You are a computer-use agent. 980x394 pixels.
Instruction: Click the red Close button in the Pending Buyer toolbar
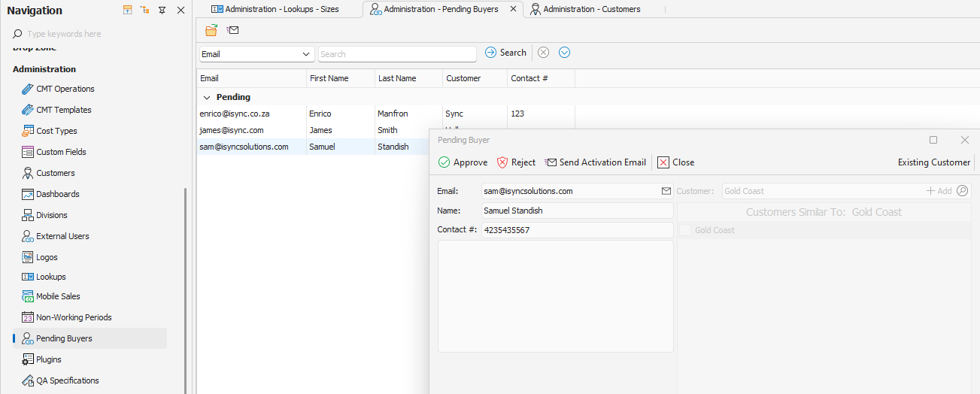click(x=675, y=162)
